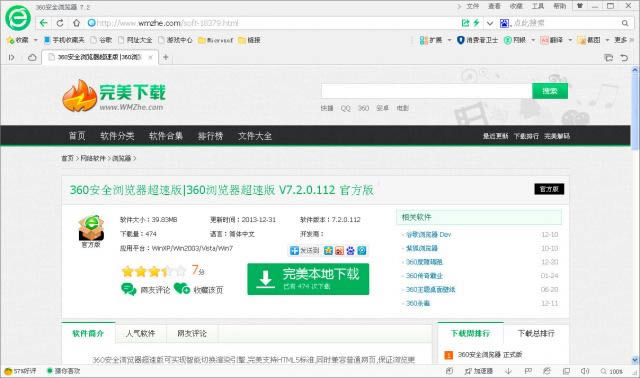Image resolution: width=640 pixels, height=378 pixels.
Task: Open the 100% zoom control
Action: [x=611, y=371]
